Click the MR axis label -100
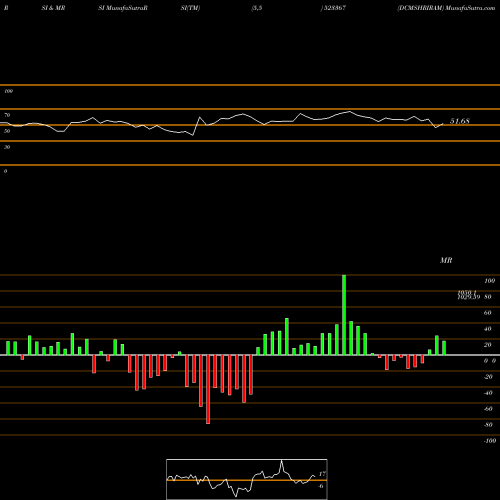The height and width of the screenshot is (500, 500). coord(490,441)
